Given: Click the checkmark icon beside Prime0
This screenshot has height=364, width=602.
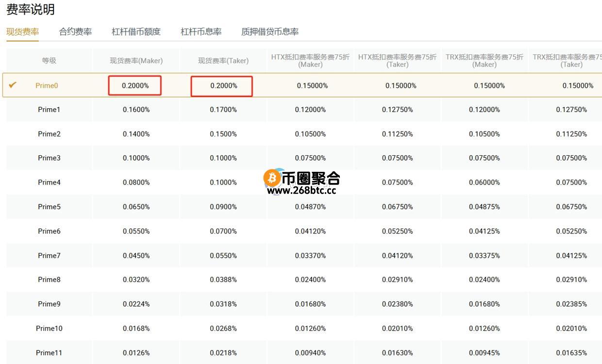Looking at the screenshot, I should (13, 85).
